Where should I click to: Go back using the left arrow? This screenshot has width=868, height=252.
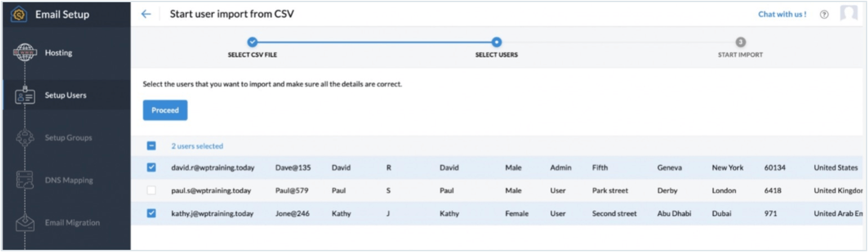coord(146,14)
